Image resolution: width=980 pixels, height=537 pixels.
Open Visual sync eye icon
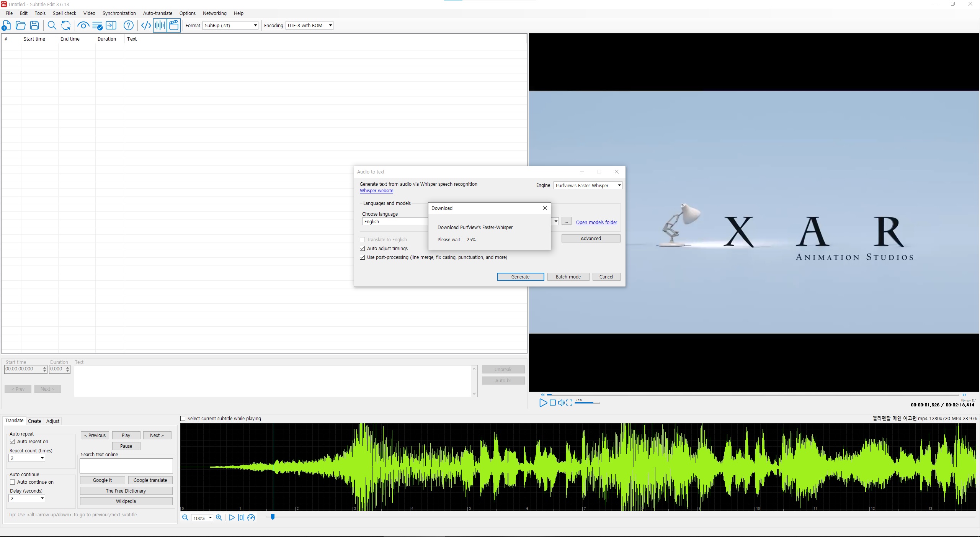(x=83, y=26)
